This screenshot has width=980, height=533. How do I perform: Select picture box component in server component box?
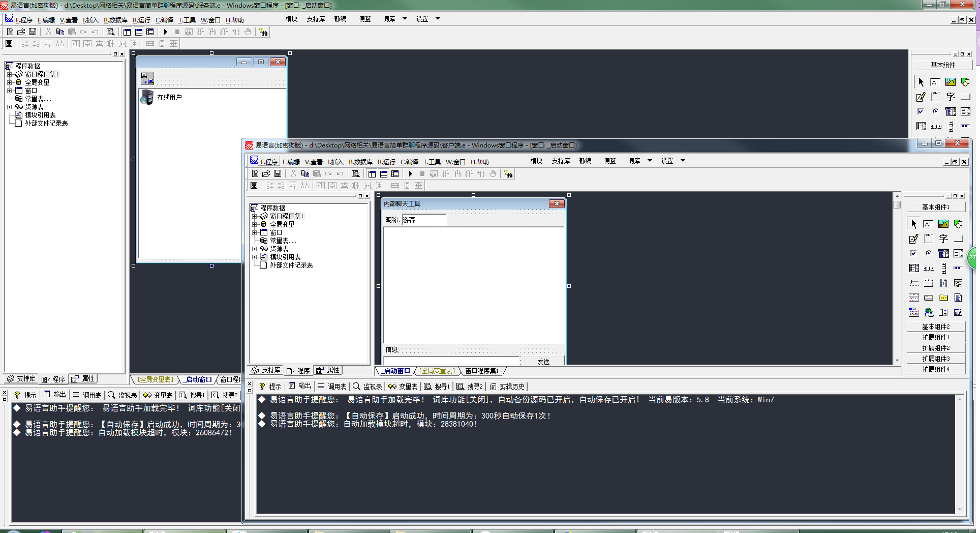click(x=951, y=82)
